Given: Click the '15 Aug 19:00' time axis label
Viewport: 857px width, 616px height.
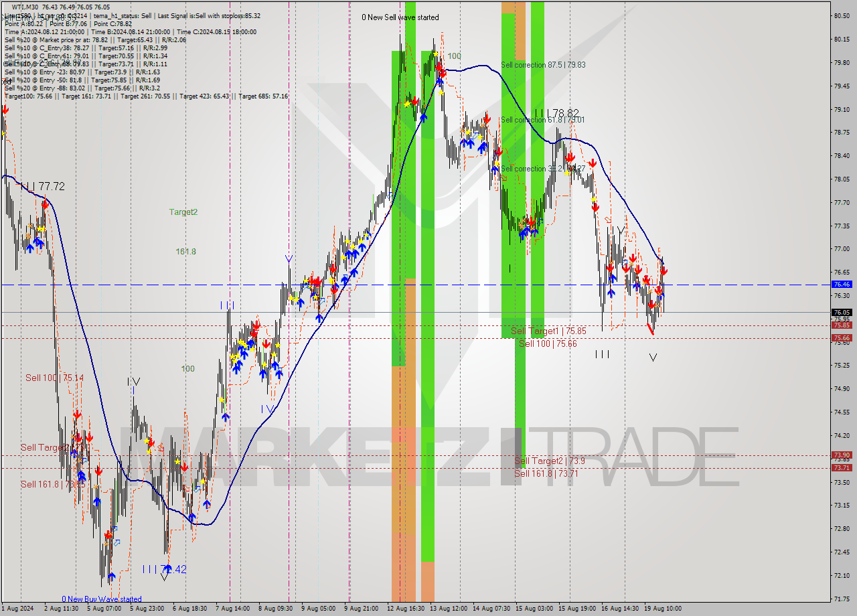Looking at the screenshot, I should (x=578, y=609).
